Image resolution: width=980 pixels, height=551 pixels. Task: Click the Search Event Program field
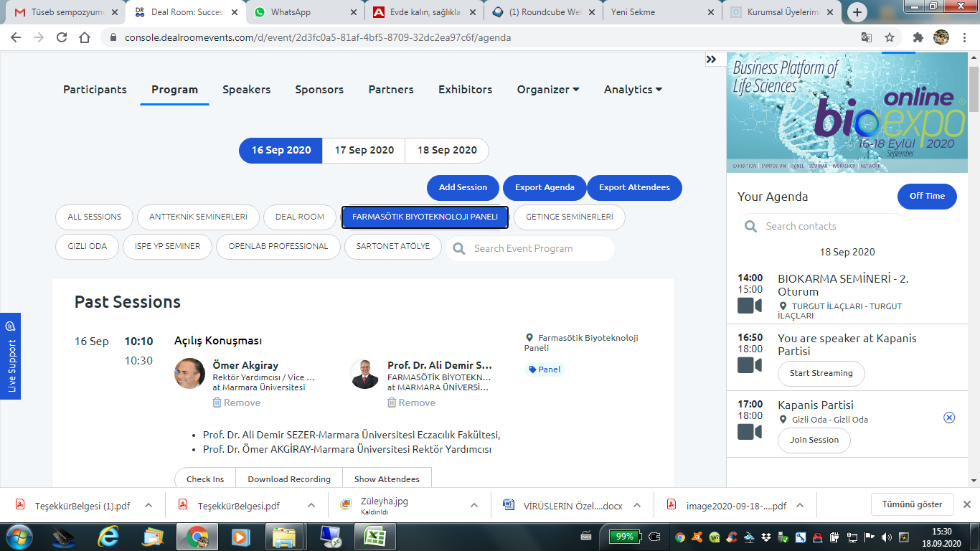(530, 248)
